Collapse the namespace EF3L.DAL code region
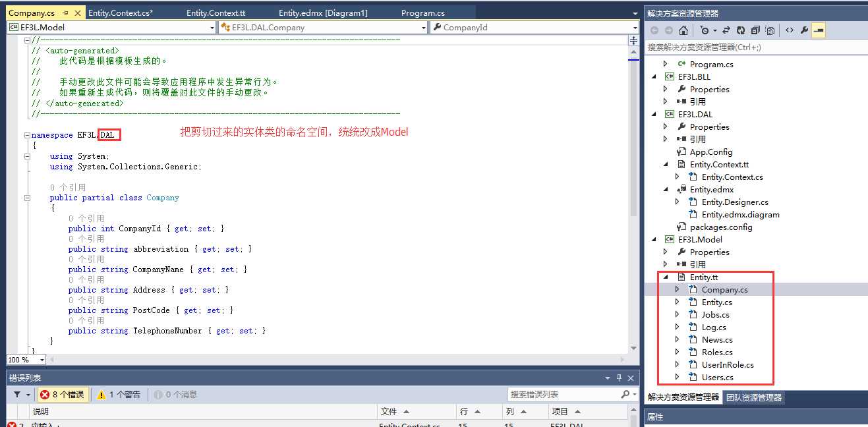868x427 pixels. click(27, 135)
